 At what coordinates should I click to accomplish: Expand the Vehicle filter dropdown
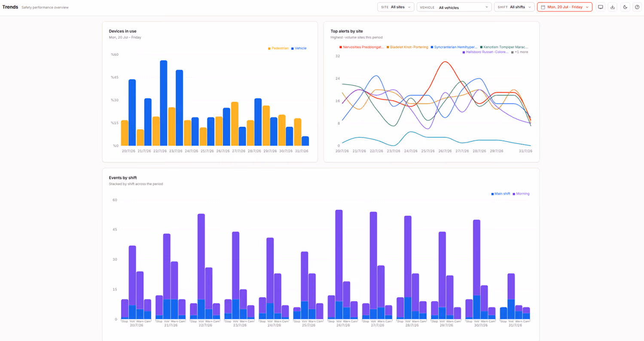454,7
